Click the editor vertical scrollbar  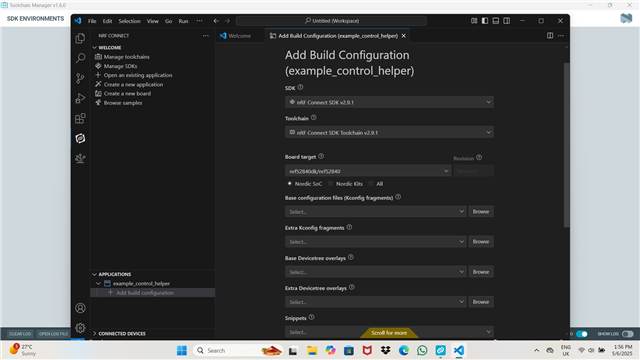coord(566,145)
